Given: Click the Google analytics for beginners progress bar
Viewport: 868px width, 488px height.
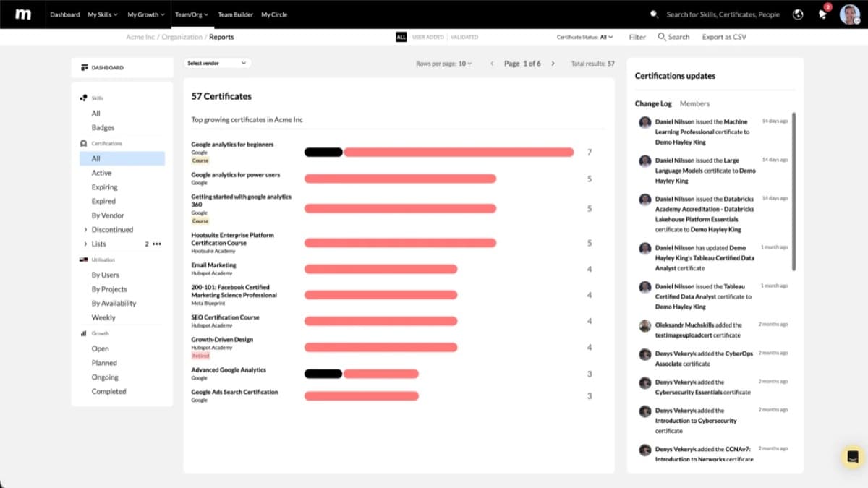Looking at the screenshot, I should 439,153.
